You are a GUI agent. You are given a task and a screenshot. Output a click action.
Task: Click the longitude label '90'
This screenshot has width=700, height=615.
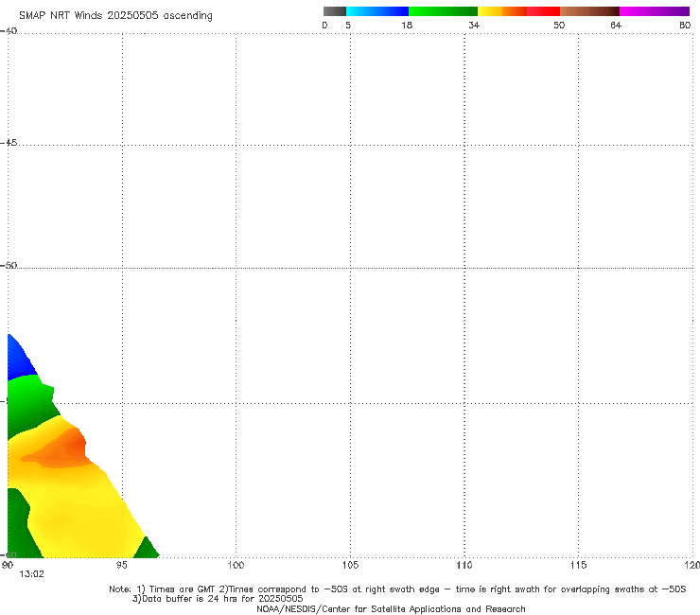pos(8,566)
